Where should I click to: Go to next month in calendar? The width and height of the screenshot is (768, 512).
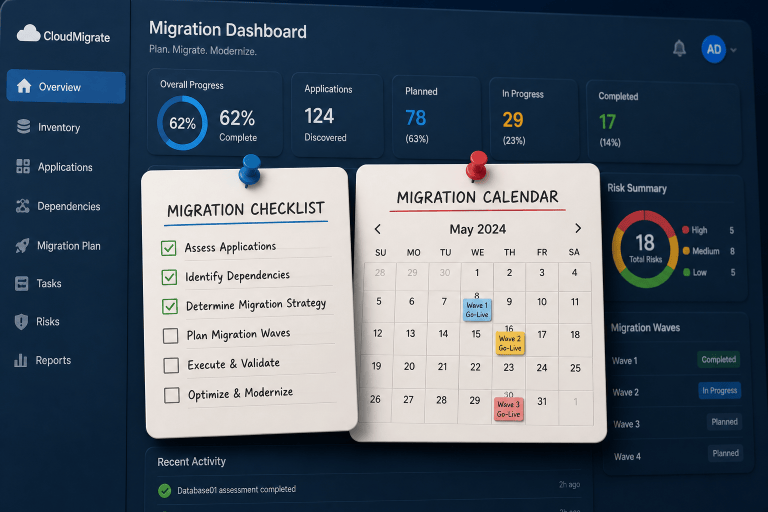pos(578,228)
